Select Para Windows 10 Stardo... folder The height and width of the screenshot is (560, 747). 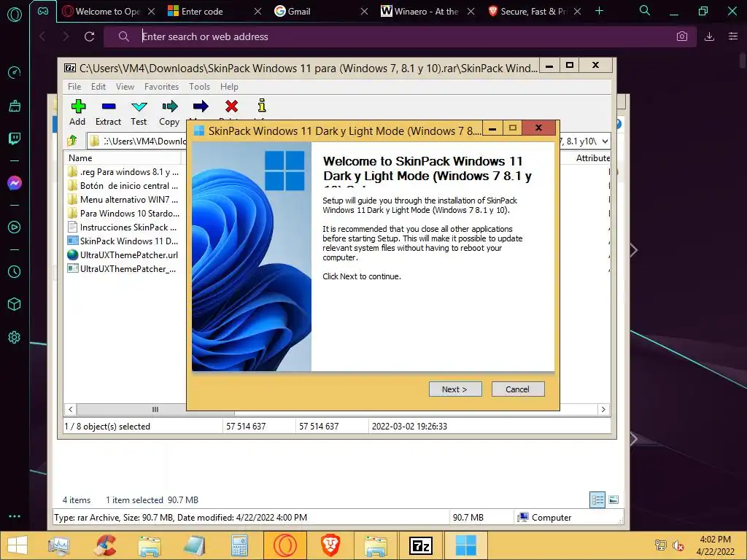123,214
